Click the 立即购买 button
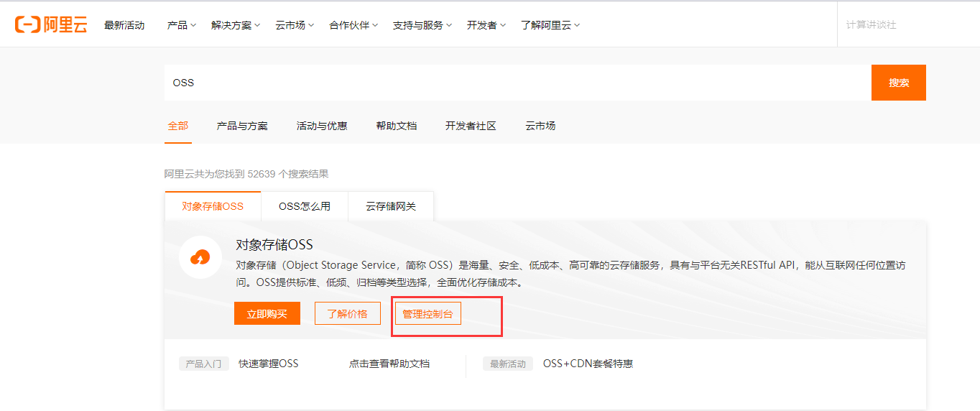 (267, 313)
